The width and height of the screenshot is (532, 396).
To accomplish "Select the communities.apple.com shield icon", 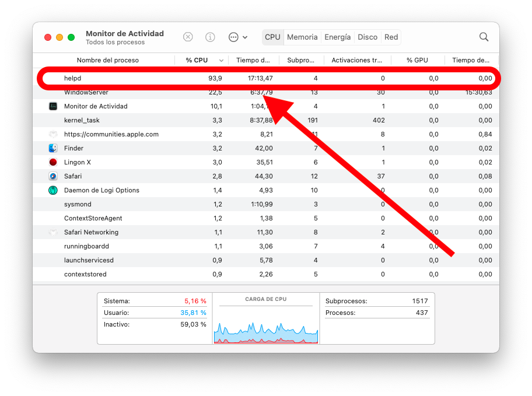I will [53, 134].
